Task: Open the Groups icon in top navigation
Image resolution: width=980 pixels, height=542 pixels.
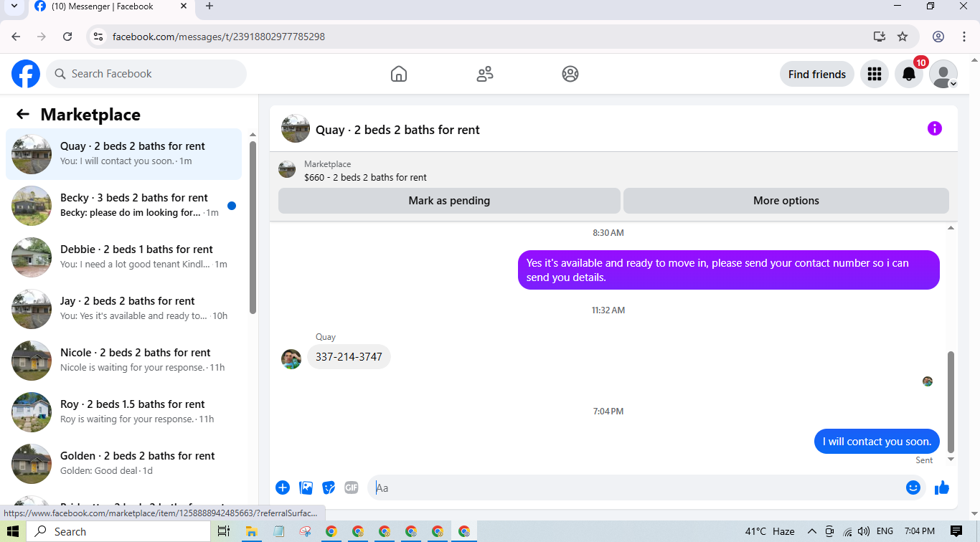Action: point(570,74)
